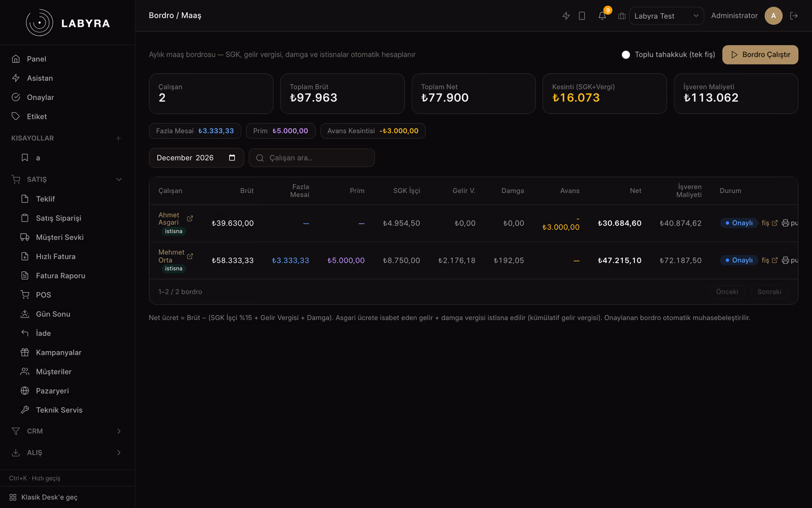This screenshot has height=508, width=812.
Task: Open notifications bell with badge 9
Action: pyautogui.click(x=602, y=16)
